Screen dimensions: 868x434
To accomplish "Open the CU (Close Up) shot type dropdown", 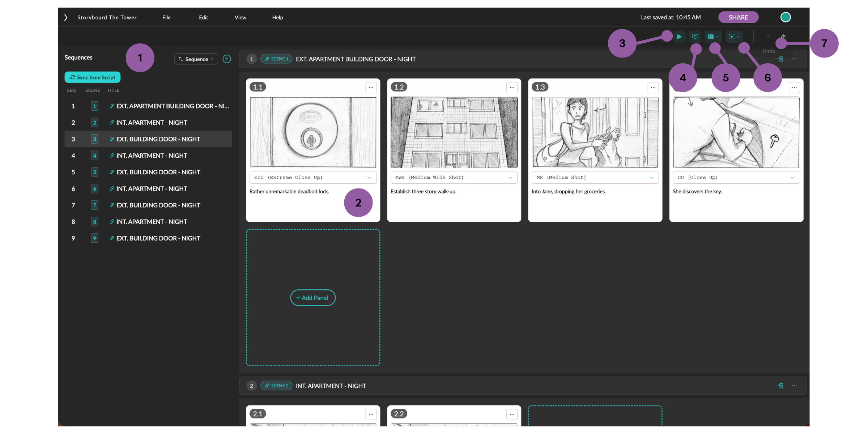I will point(736,178).
